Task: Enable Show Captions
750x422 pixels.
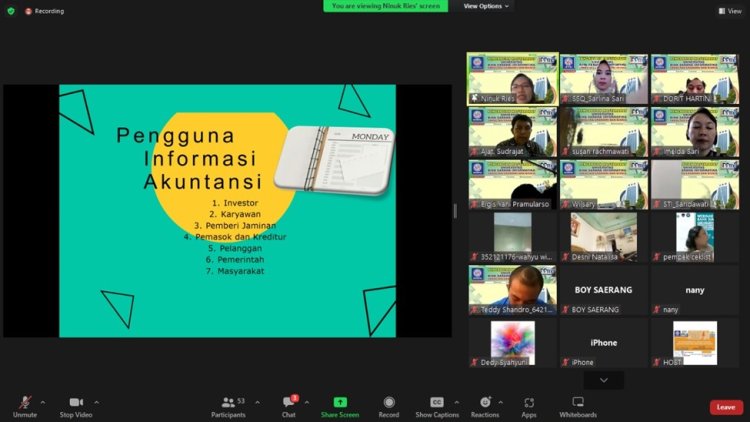Action: (x=437, y=407)
